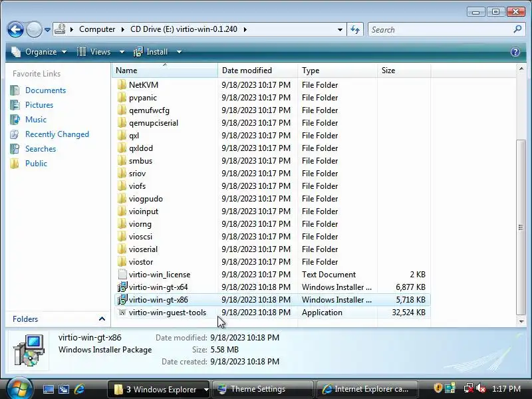Select the qemufwcfg folder icon
Screen dimensions: 532x399
[122, 110]
